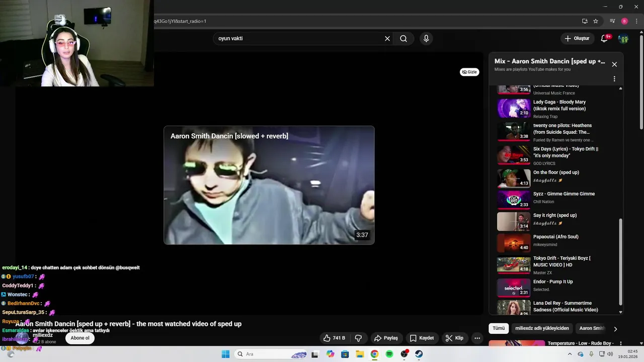Close the Mix playlist panel
This screenshot has width=644, height=362.
(614, 64)
